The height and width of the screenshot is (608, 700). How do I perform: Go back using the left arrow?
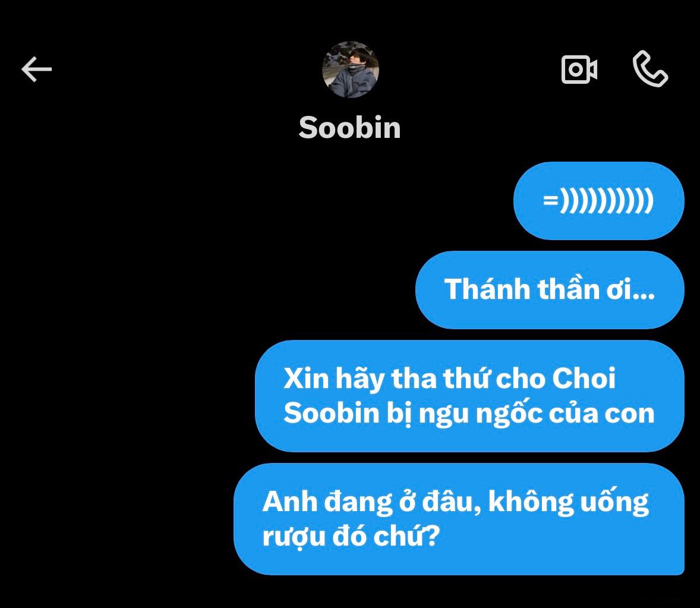tap(37, 69)
